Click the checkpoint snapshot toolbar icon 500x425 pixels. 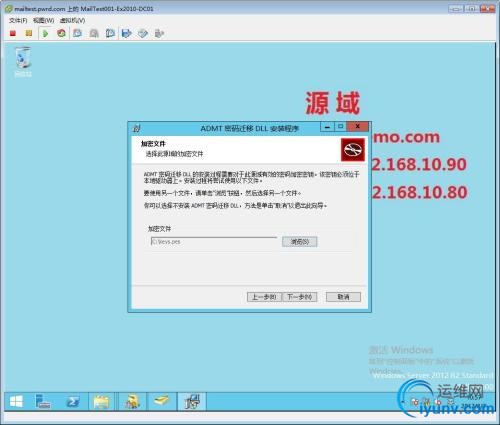tap(77, 33)
